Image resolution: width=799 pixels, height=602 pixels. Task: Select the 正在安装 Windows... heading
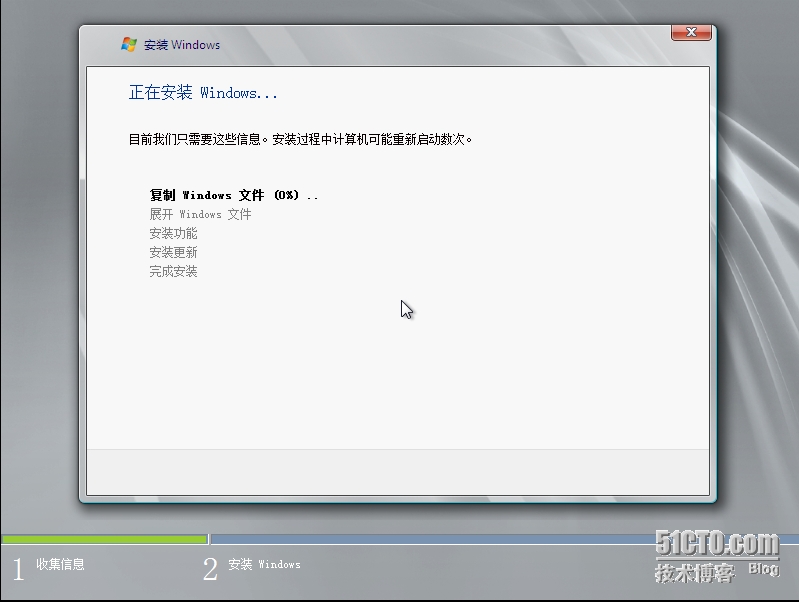[x=203, y=93]
